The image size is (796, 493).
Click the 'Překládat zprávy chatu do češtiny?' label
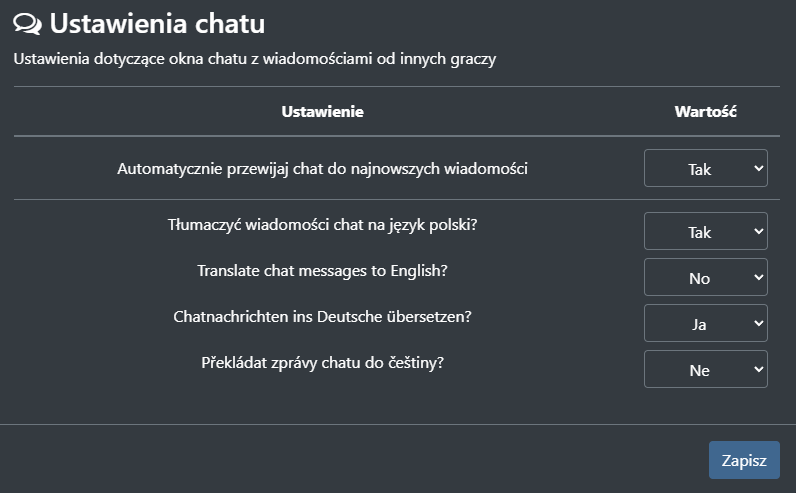coord(322,361)
